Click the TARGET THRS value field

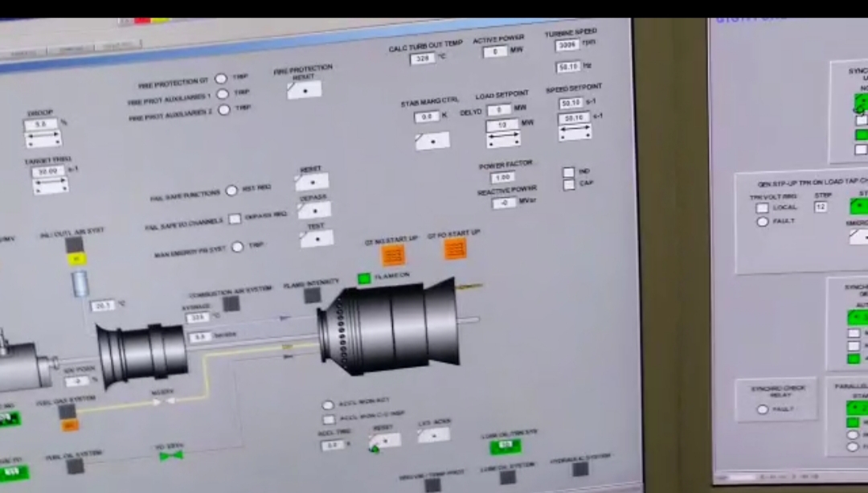pyautogui.click(x=49, y=171)
